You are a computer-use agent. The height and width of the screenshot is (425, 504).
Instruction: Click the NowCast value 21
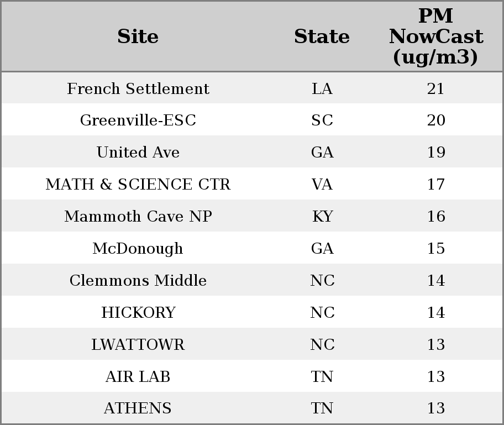pos(436,88)
